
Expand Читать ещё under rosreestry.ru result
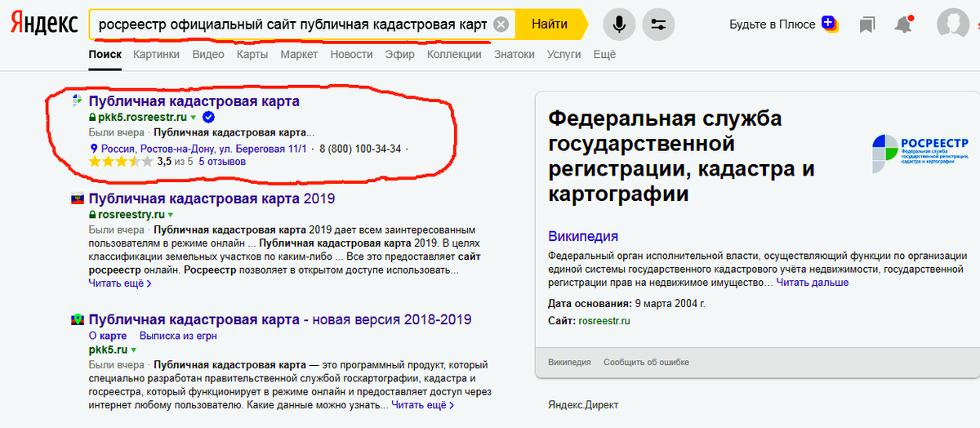pos(119,283)
